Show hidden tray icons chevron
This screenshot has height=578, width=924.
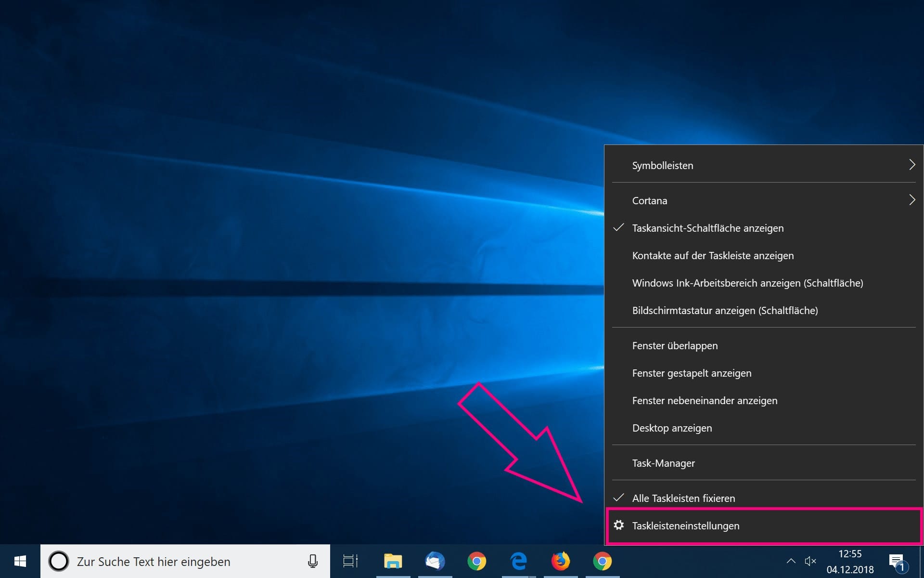pyautogui.click(x=791, y=561)
